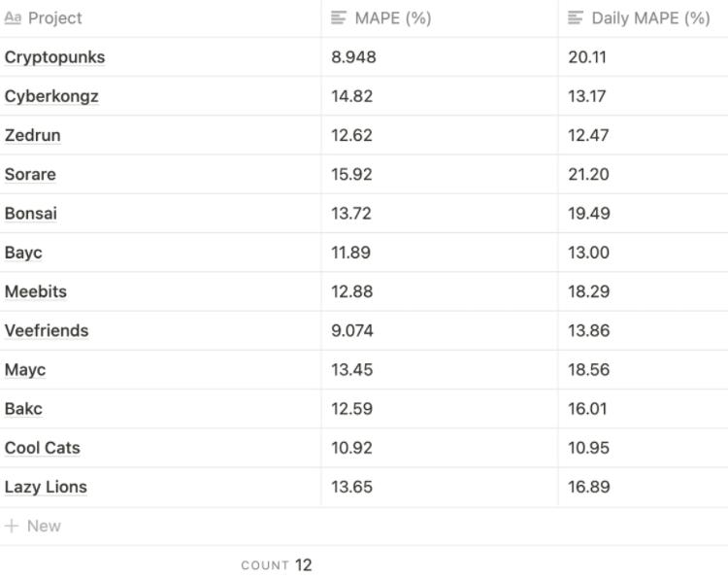Image resolution: width=728 pixels, height=579 pixels.
Task: Open the Zedrun entry
Action: (32, 135)
